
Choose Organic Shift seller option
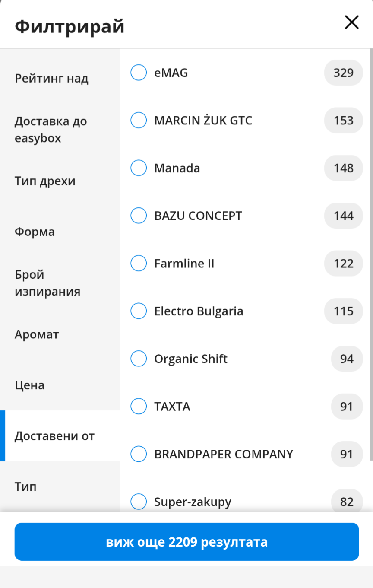[139, 359]
